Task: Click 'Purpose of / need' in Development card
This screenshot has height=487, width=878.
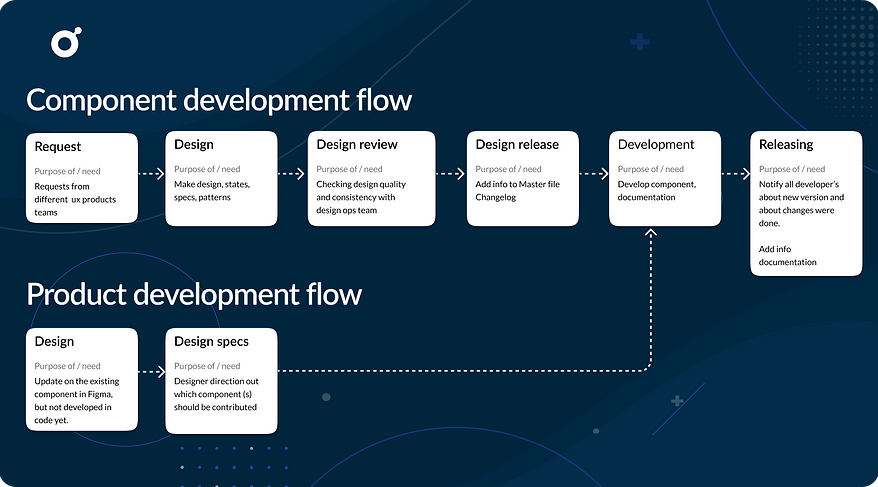Action: pos(651,169)
